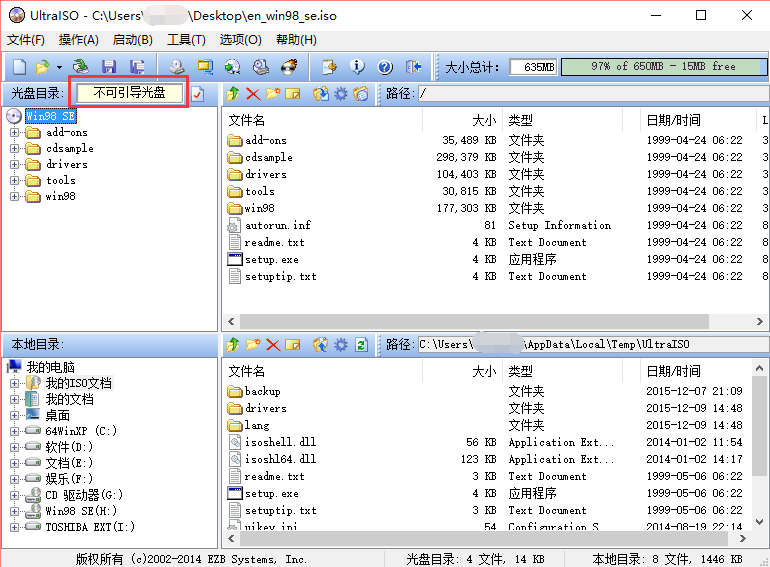The height and width of the screenshot is (567, 770).
Task: Go up one level in local pane
Action: pos(233,345)
